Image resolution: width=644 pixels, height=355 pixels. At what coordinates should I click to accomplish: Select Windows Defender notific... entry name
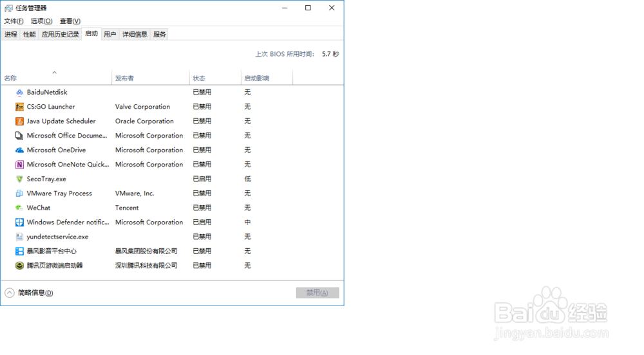click(x=68, y=222)
